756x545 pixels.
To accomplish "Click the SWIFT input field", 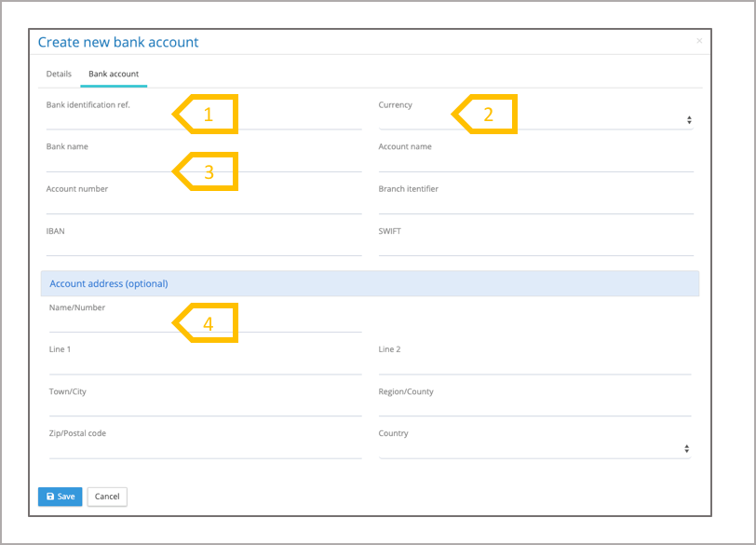I will click(535, 246).
